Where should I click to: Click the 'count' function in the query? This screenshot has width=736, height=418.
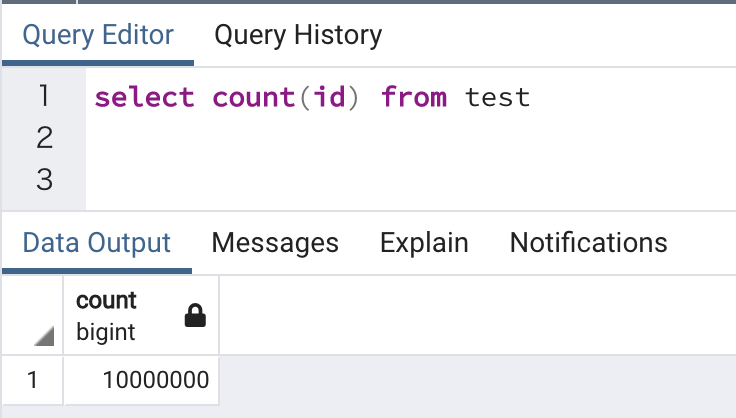pyautogui.click(x=254, y=98)
